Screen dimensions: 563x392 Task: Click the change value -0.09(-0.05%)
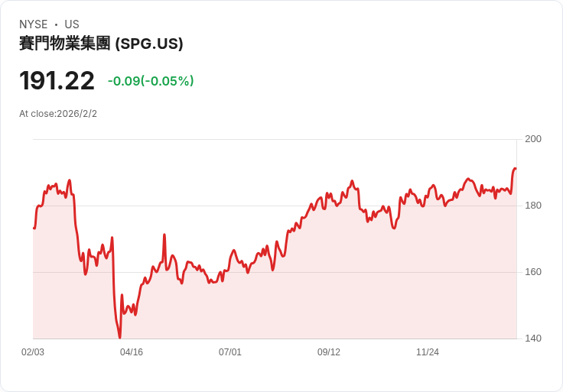point(151,81)
